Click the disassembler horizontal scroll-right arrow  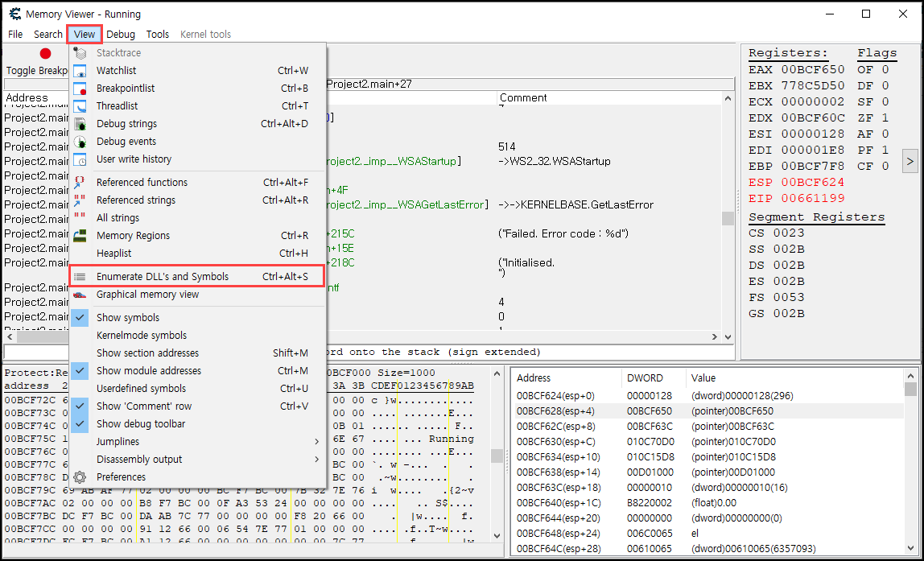point(714,337)
